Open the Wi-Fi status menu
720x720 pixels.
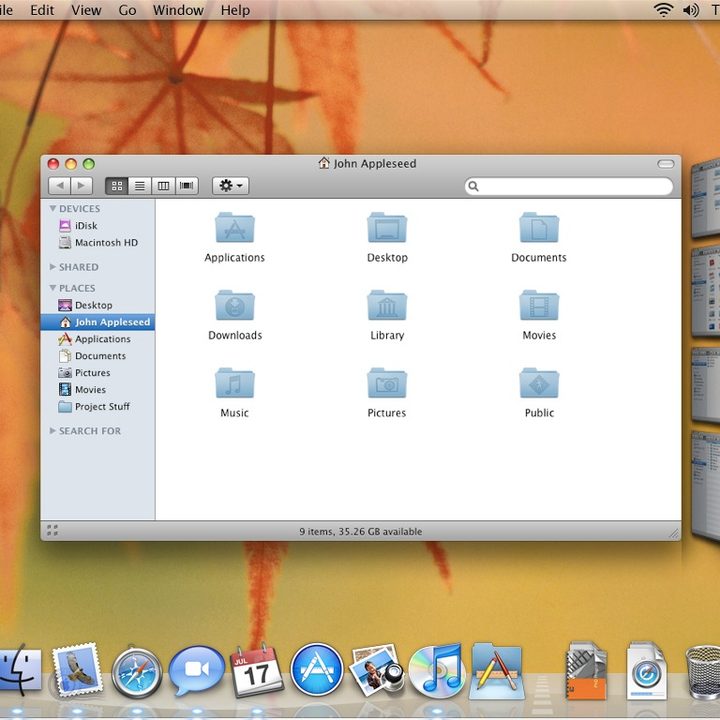pos(663,10)
